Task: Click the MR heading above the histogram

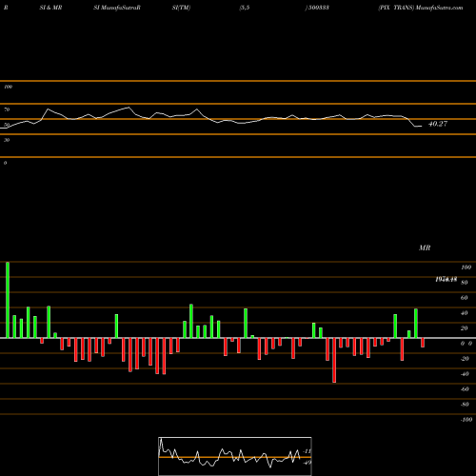Action: (425, 248)
